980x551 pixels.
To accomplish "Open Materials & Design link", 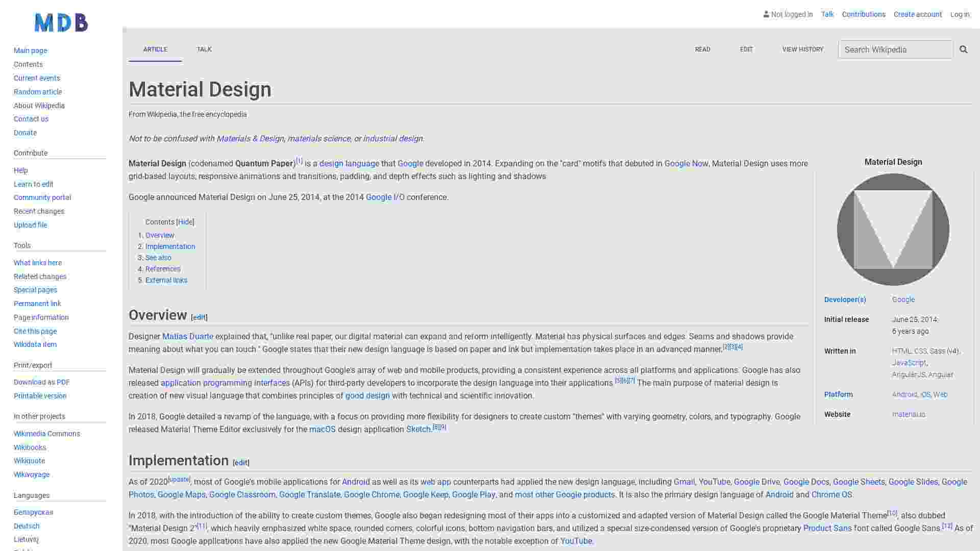I will [x=250, y=139].
